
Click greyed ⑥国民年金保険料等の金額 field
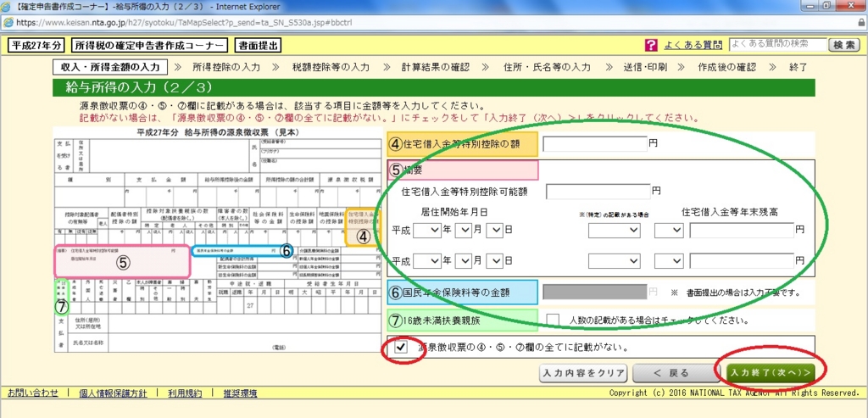click(594, 291)
